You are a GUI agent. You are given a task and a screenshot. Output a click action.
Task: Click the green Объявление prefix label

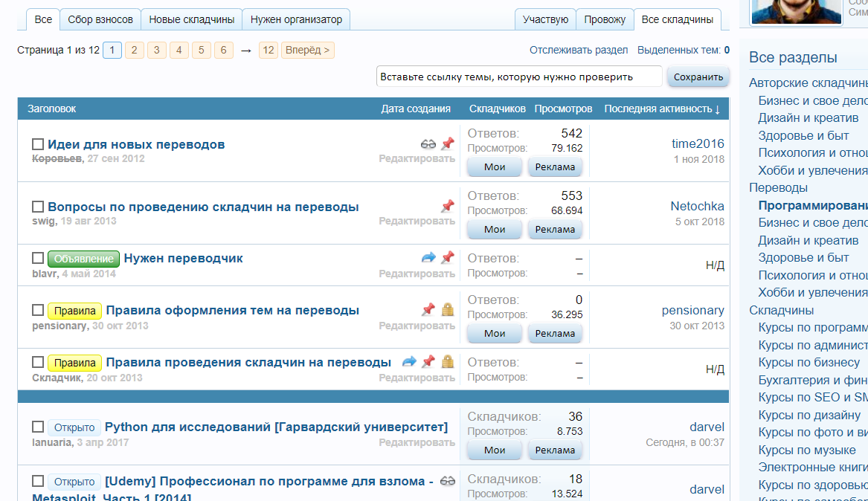(x=83, y=259)
